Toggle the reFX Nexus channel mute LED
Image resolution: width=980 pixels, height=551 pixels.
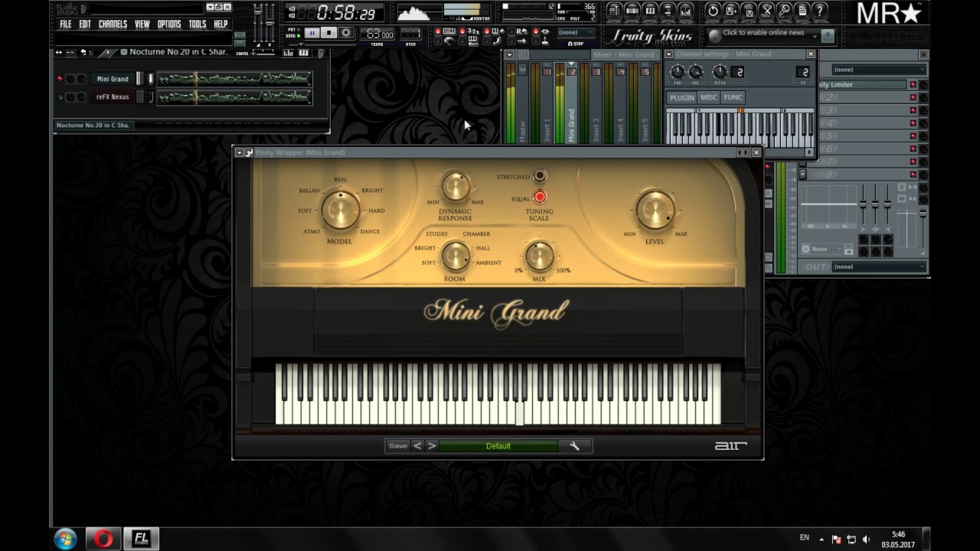60,97
